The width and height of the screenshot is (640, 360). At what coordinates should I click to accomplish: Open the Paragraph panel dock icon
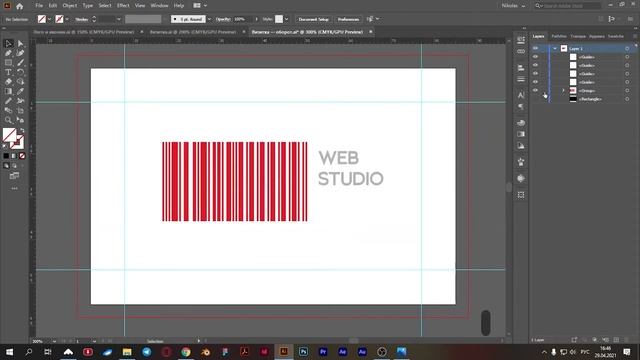pos(521,107)
